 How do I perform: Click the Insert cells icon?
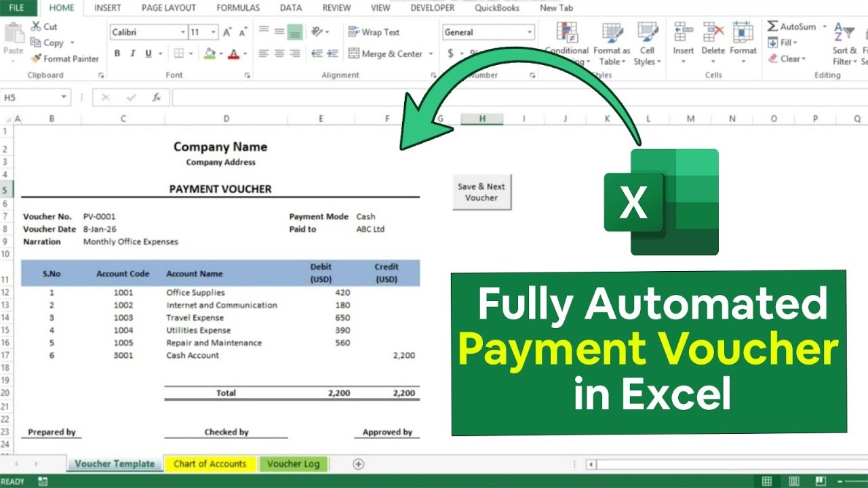[x=683, y=33]
